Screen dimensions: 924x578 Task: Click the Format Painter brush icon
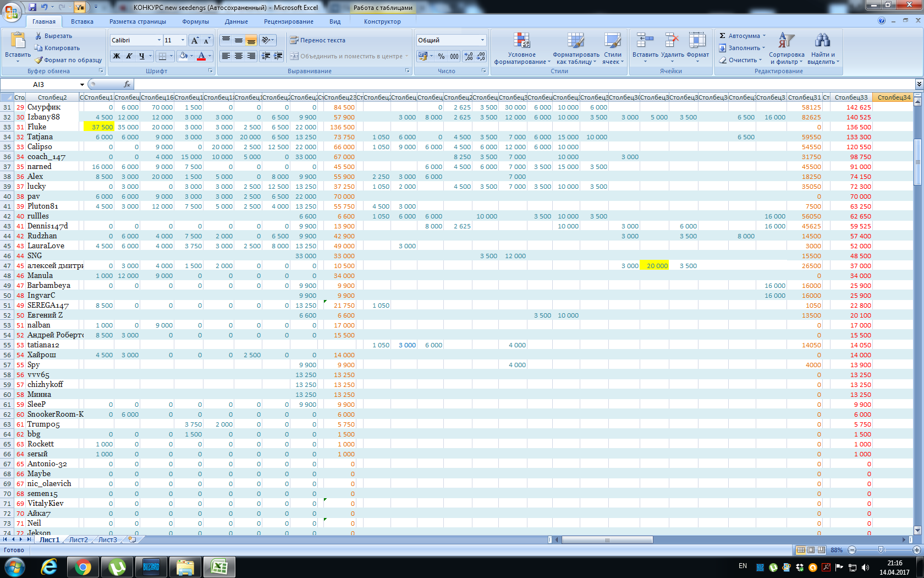[38, 60]
